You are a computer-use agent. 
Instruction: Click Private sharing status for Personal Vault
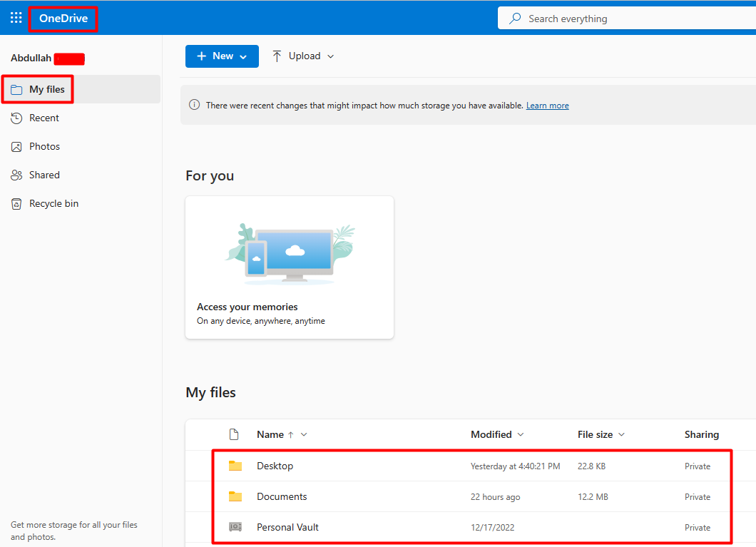click(698, 528)
